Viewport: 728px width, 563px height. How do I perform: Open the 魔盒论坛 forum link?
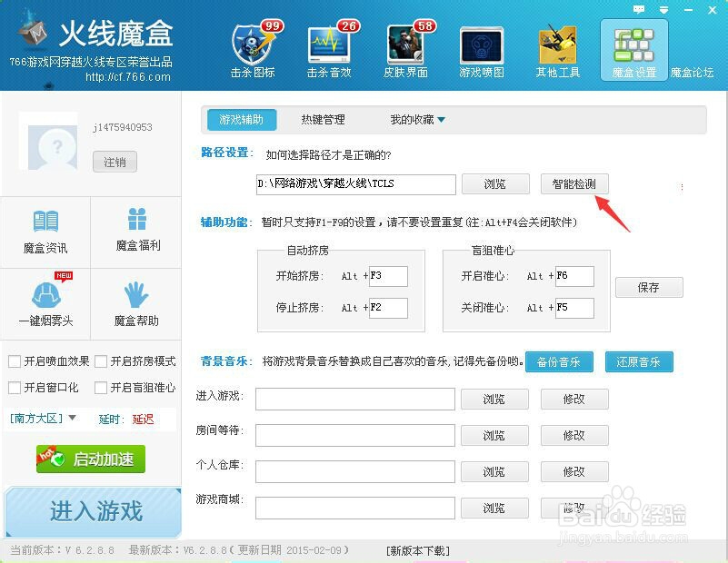pos(692,73)
